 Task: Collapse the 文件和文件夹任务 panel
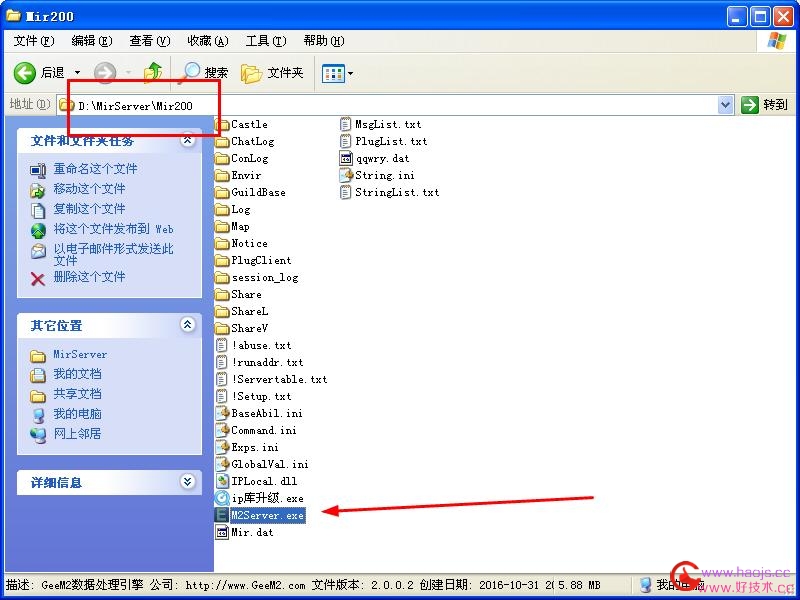188,140
